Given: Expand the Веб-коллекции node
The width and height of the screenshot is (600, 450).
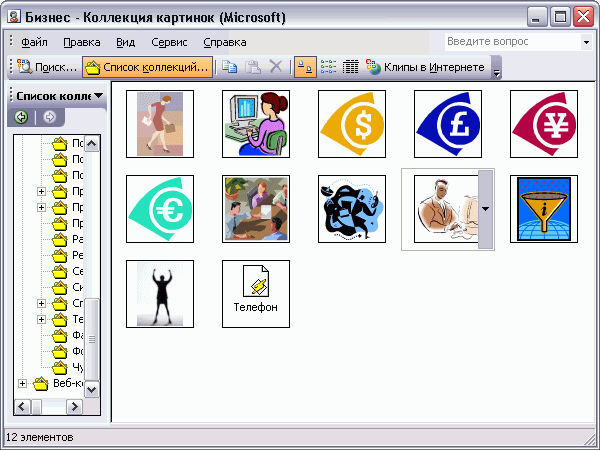Looking at the screenshot, I should [22, 383].
